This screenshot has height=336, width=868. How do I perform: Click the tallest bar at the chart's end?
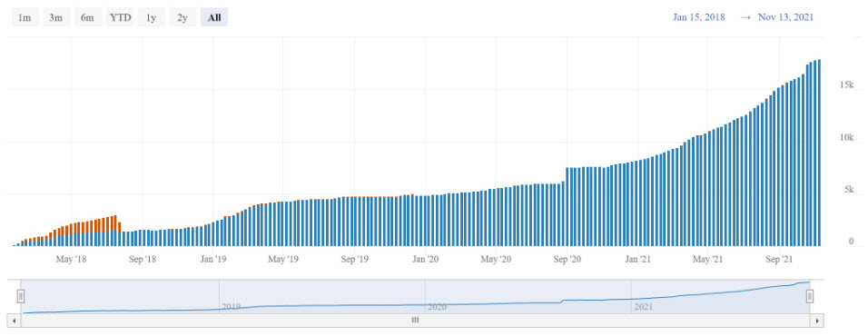[x=819, y=153]
